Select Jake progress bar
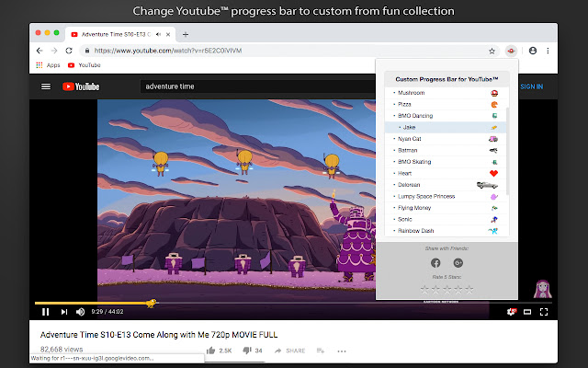Screen dimensions: 588x368 click(x=446, y=127)
